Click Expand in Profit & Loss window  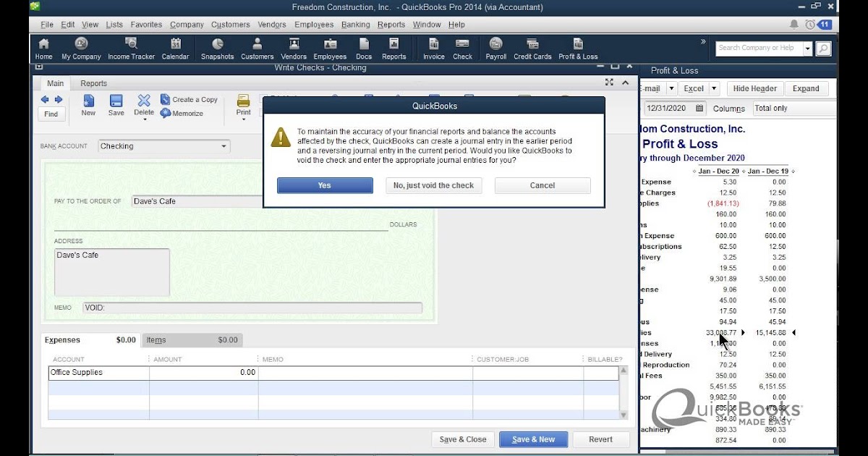coord(806,88)
